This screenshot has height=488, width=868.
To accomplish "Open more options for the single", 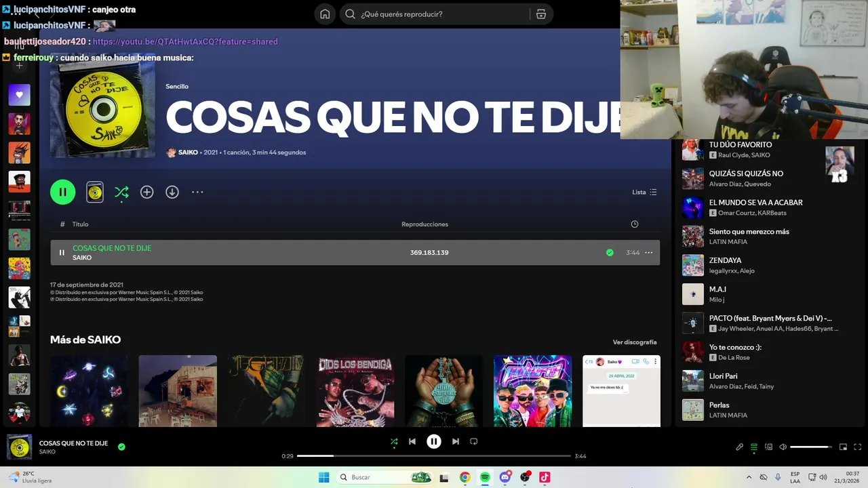I will (x=197, y=192).
